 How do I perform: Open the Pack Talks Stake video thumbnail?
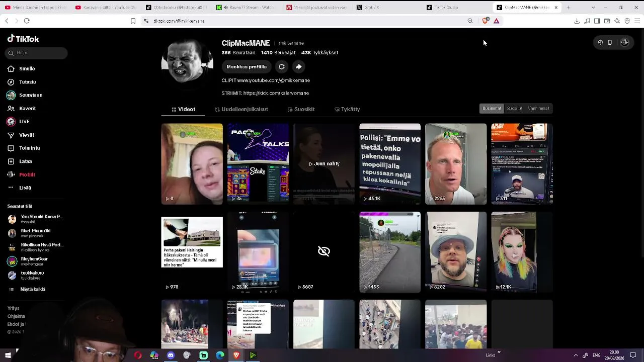tap(258, 164)
